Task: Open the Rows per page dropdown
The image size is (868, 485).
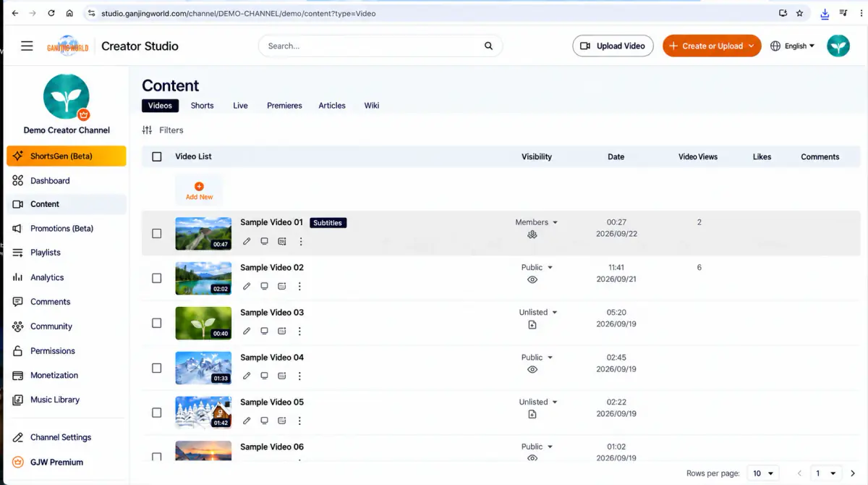Action: point(763,473)
